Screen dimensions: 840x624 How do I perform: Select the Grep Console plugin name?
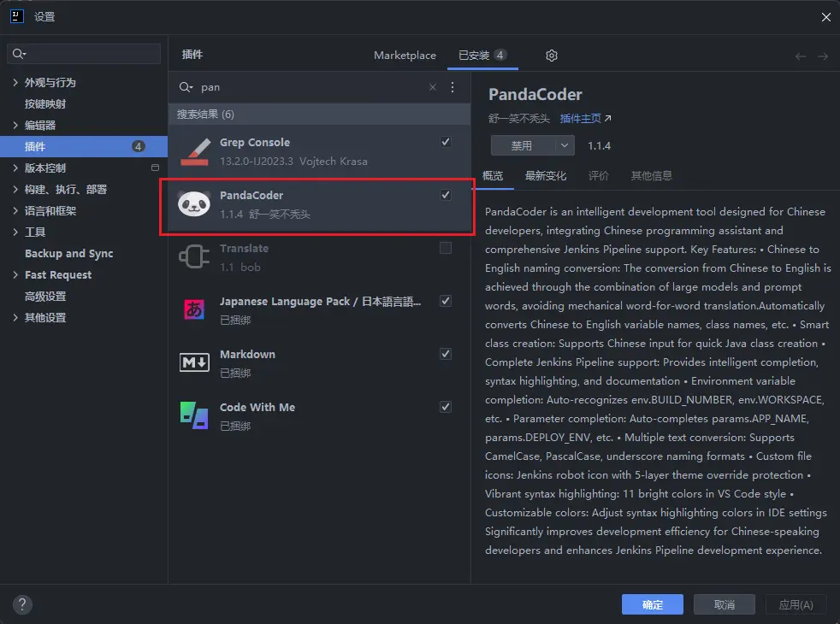[255, 143]
